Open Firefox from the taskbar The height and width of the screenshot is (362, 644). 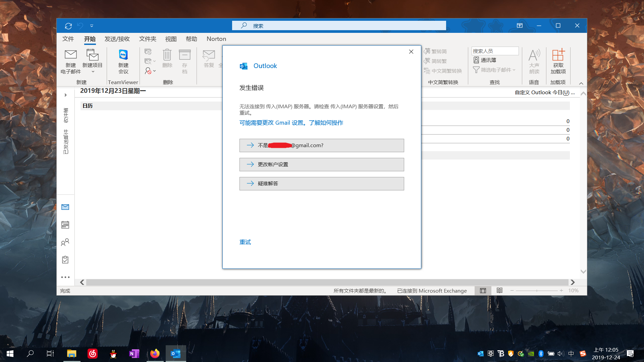pyautogui.click(x=155, y=354)
